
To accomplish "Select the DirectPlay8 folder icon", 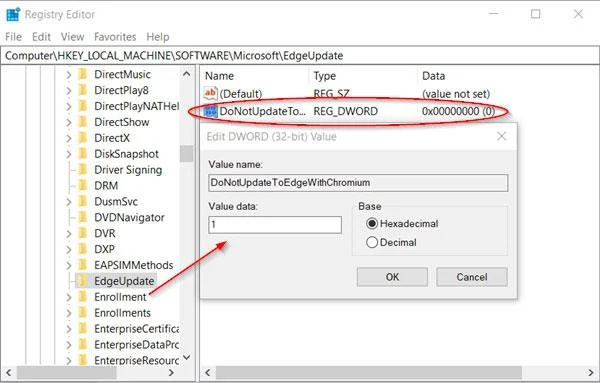I will coord(83,90).
